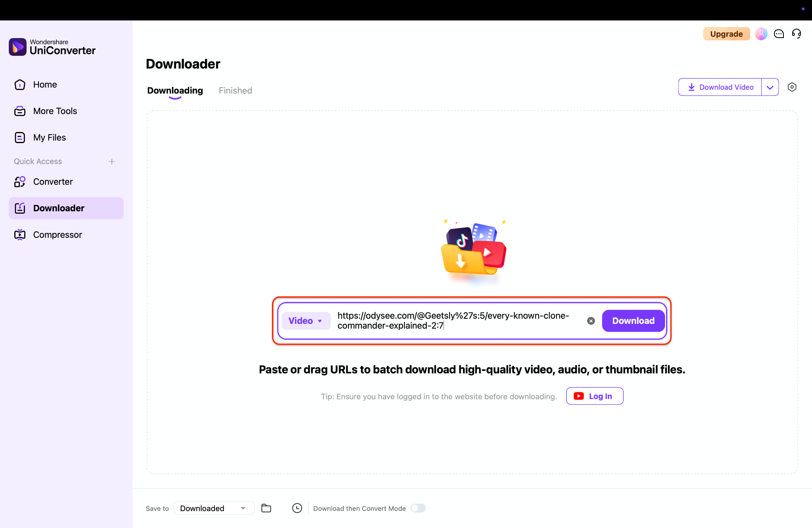Click the Upgrade button

coord(726,34)
